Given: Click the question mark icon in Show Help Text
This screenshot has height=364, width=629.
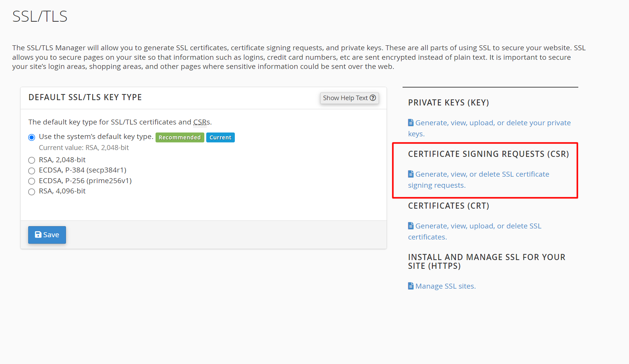Looking at the screenshot, I should [x=373, y=98].
